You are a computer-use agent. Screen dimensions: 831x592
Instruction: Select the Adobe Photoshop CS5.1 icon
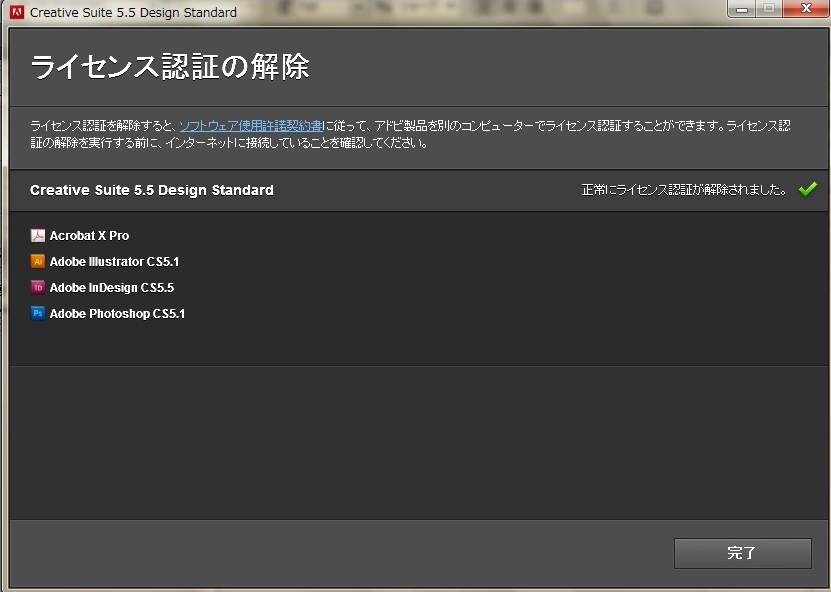(38, 313)
